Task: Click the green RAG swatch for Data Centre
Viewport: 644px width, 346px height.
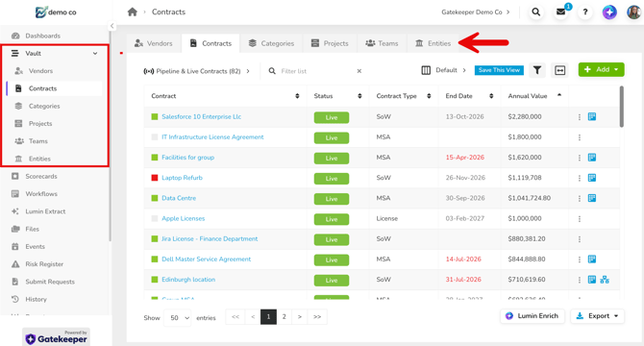Action: point(155,198)
